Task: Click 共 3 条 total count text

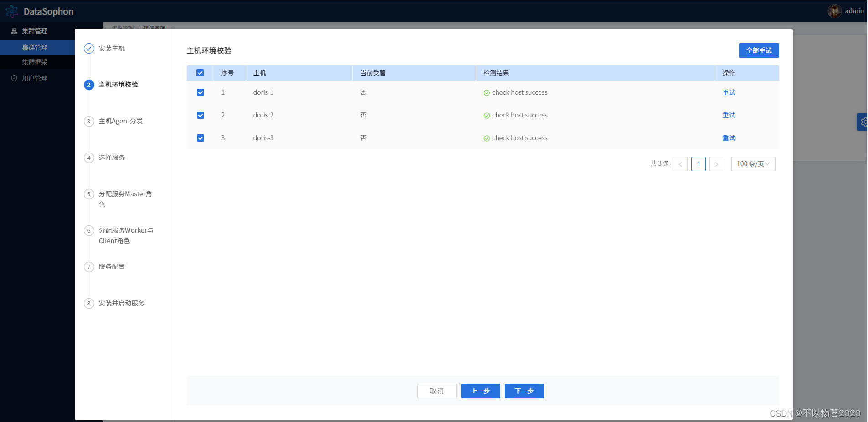Action: (x=659, y=163)
